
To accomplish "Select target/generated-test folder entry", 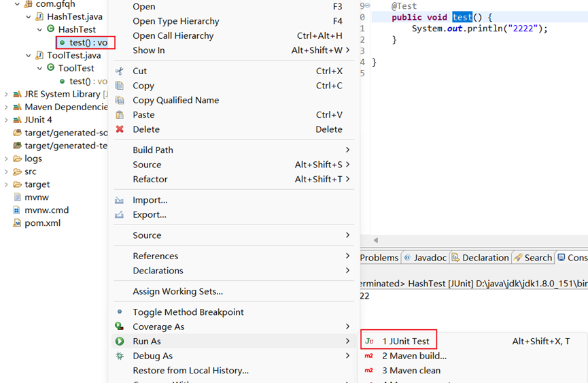I will pyautogui.click(x=60, y=146).
